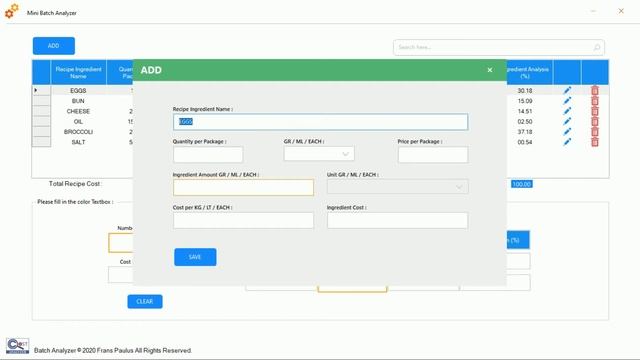This screenshot has width=640, height=360.
Task: Select the BROCCOLI ingredient name cell
Action: pyautogui.click(x=78, y=131)
